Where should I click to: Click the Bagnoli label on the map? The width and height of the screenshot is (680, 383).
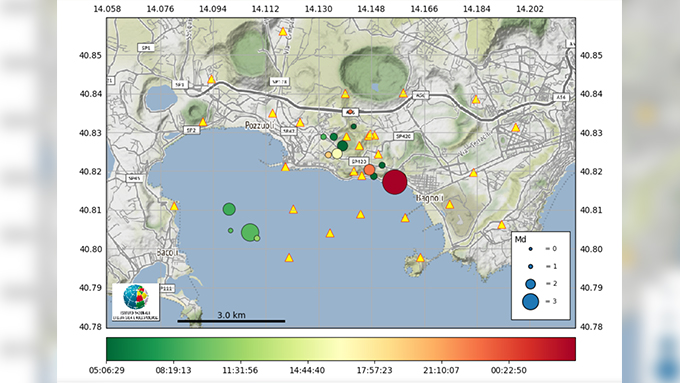(430, 198)
